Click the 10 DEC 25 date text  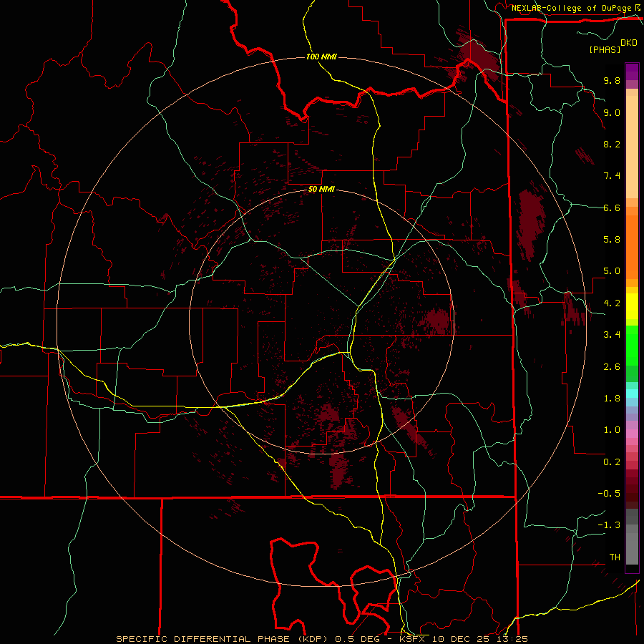[462, 639]
